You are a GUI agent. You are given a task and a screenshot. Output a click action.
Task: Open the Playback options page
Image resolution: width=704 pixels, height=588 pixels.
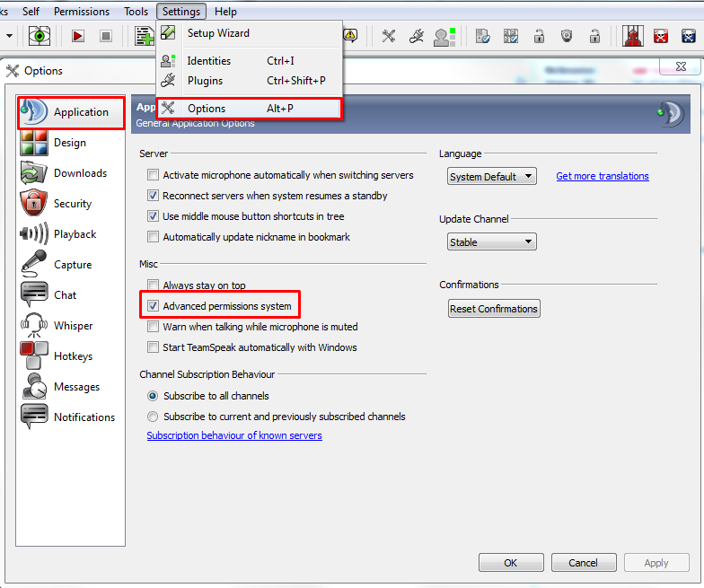[x=71, y=234]
